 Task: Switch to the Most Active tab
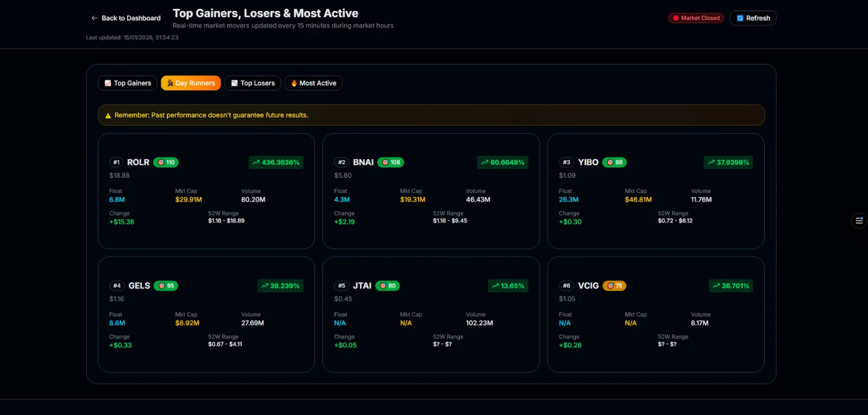pyautogui.click(x=314, y=83)
